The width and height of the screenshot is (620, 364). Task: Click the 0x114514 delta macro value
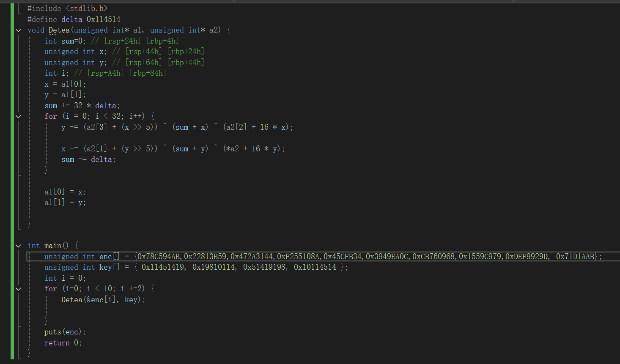tap(104, 19)
